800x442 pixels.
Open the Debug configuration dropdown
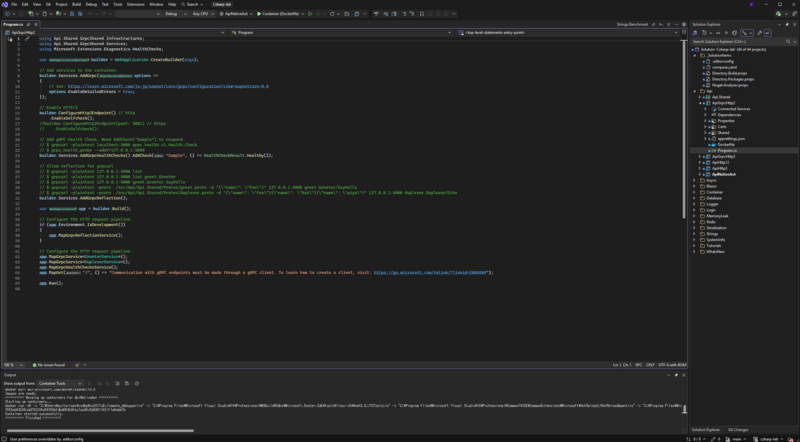(176, 14)
